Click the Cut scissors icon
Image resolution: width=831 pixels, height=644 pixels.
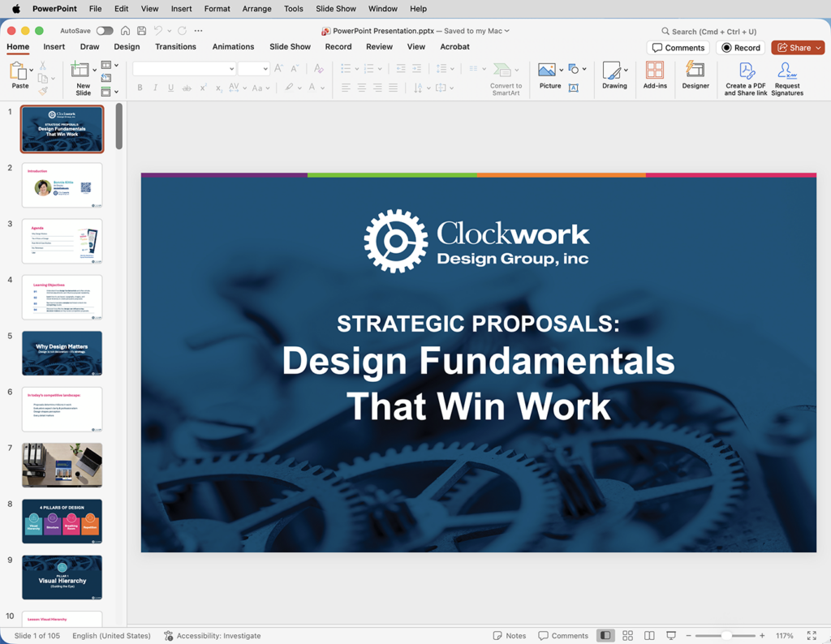[x=42, y=66]
